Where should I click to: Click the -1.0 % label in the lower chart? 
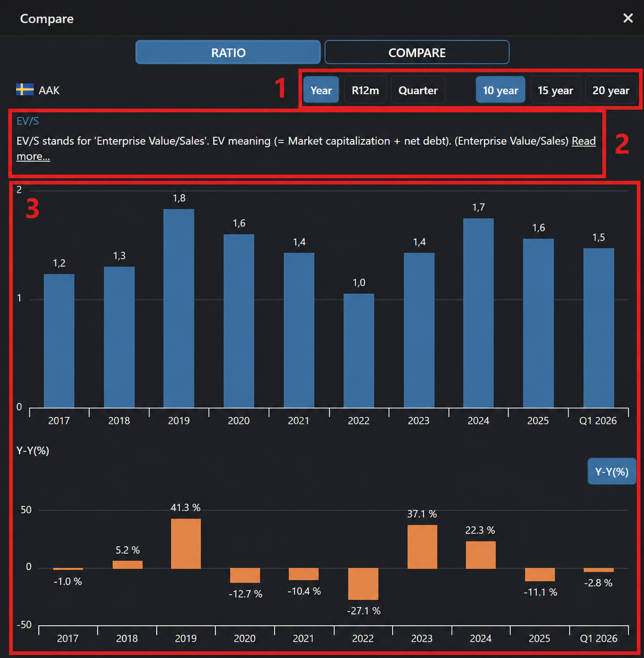point(67,582)
